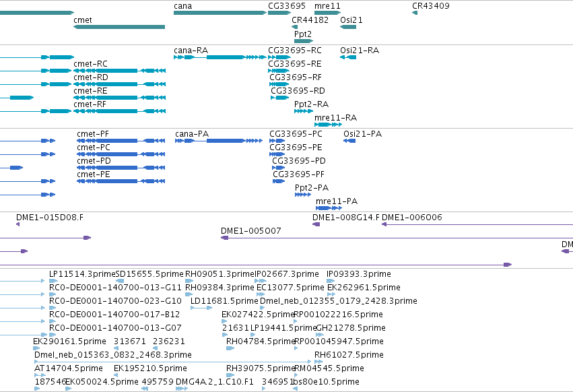The width and height of the screenshot is (573, 392).
Task: Click the cmet-RF transcript label
Action: (90, 104)
